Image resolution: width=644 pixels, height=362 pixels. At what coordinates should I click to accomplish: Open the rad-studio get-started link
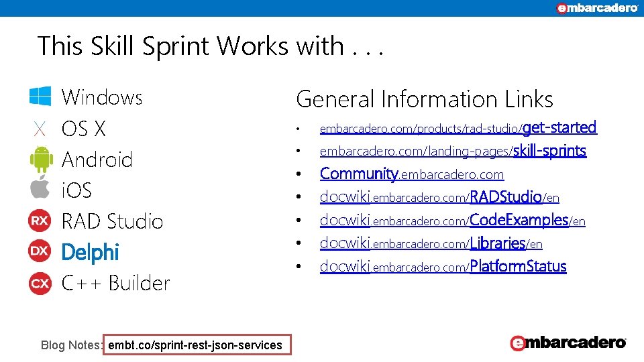coord(458,127)
